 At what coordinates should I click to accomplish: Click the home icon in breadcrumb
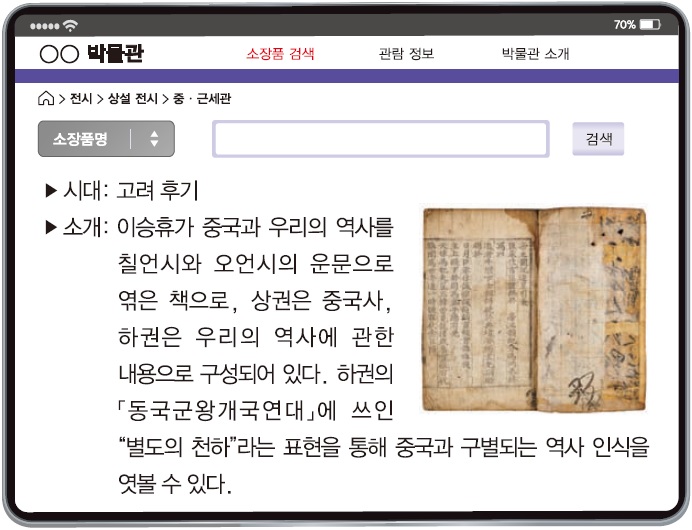point(45,99)
